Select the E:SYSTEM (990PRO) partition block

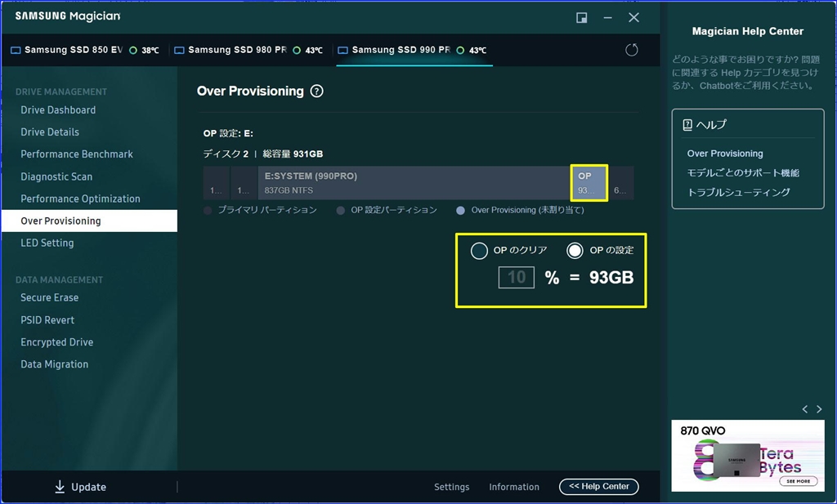point(414,183)
